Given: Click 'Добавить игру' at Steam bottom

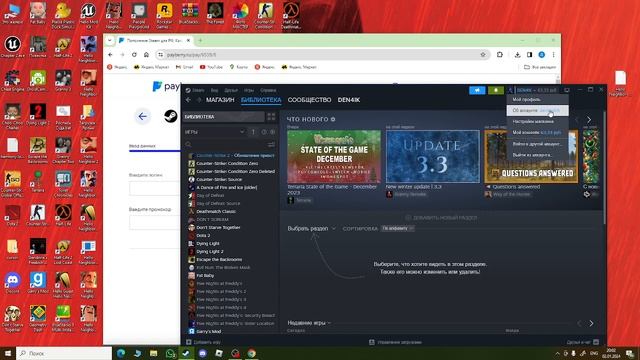Looking at the screenshot, I should pos(204,342).
